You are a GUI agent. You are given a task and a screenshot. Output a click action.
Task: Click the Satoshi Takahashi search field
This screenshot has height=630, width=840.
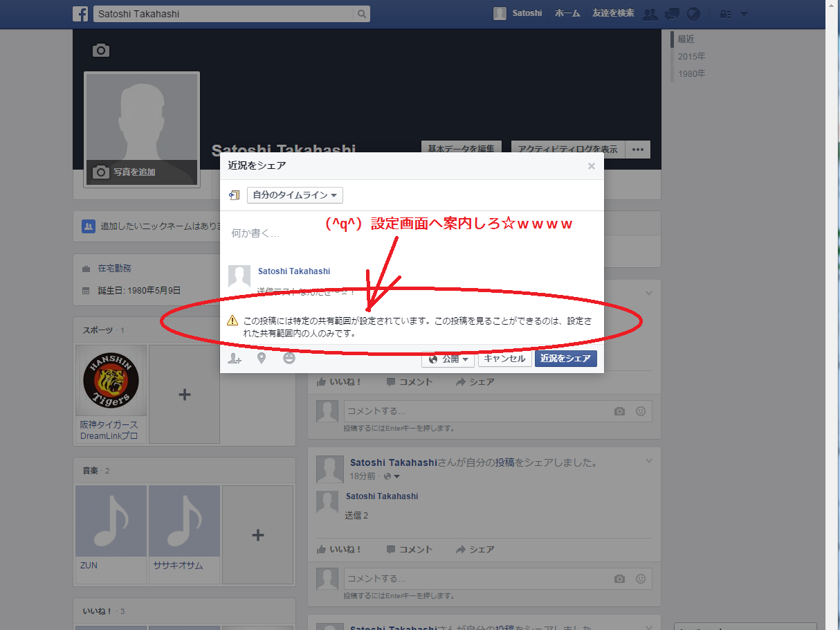click(x=224, y=14)
